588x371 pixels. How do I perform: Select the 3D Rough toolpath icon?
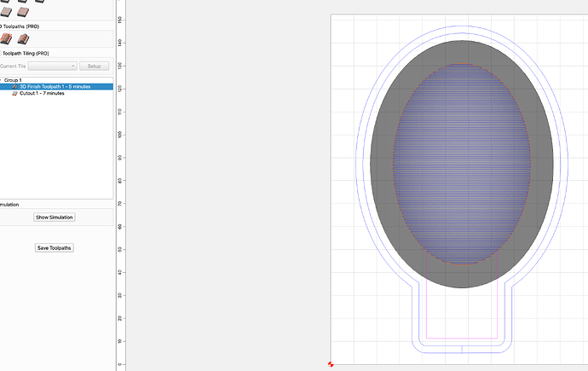[5, 38]
